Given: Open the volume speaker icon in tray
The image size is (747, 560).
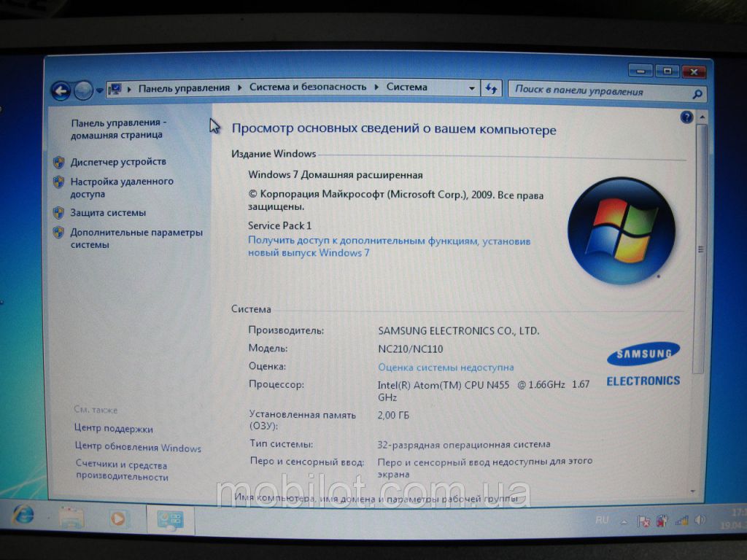Looking at the screenshot, I should [x=700, y=520].
